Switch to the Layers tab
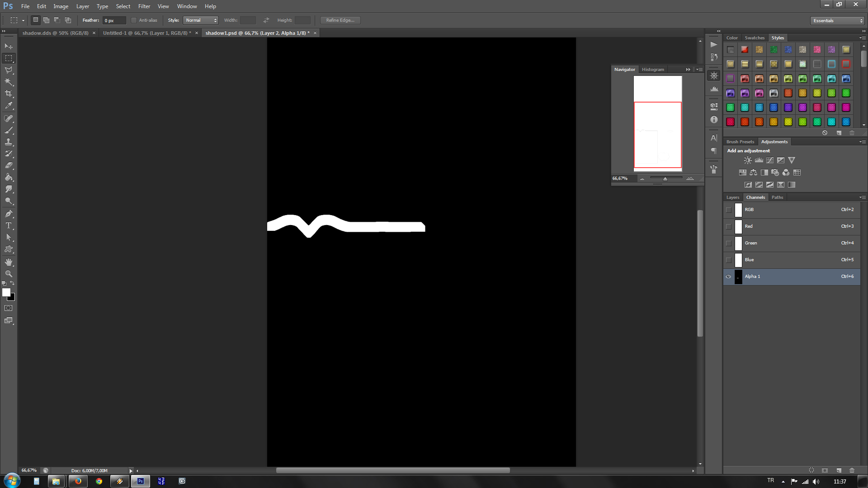This screenshot has height=488, width=868. pos(733,197)
